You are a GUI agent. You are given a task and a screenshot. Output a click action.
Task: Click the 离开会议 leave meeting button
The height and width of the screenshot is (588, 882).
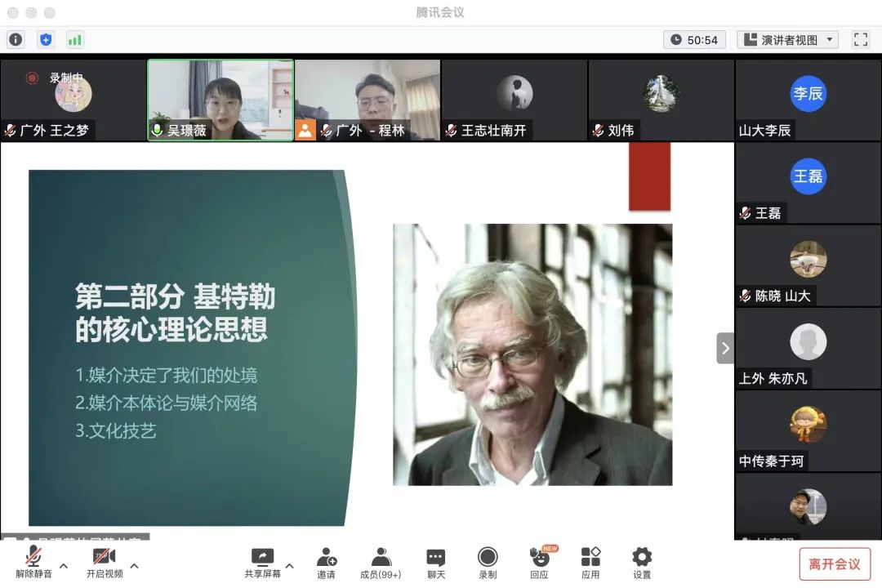(835, 563)
